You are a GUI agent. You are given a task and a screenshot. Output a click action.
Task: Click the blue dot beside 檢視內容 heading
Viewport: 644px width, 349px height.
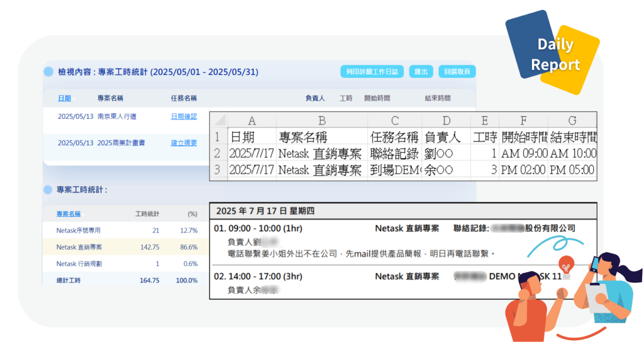click(x=48, y=72)
